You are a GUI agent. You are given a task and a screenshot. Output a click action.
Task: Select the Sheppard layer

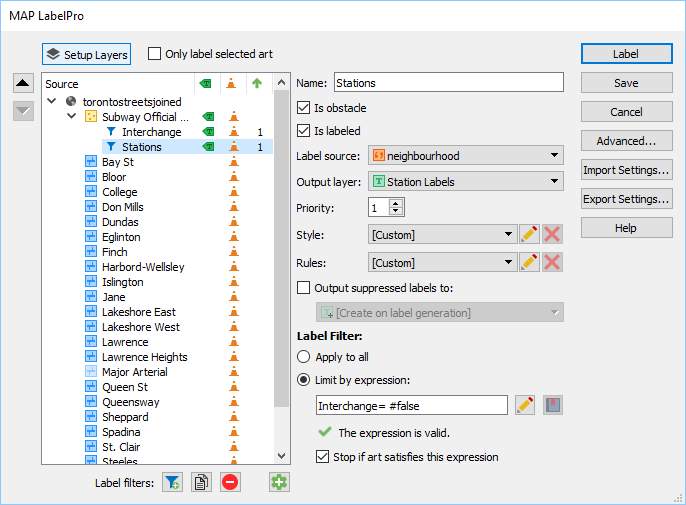(125, 417)
